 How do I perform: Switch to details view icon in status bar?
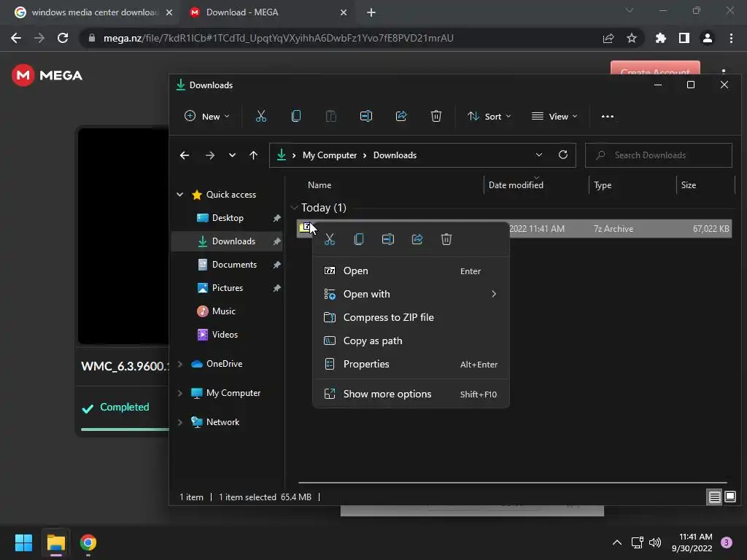715,497
